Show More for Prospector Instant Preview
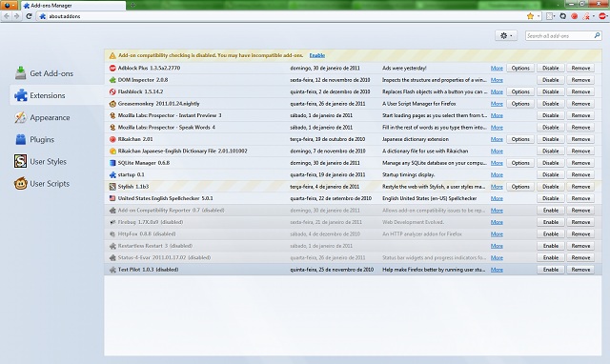This screenshot has width=610, height=364. (x=497, y=115)
